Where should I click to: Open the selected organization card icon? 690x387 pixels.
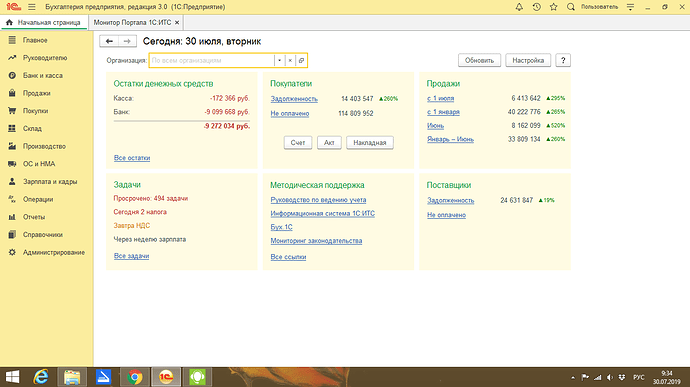click(x=301, y=60)
